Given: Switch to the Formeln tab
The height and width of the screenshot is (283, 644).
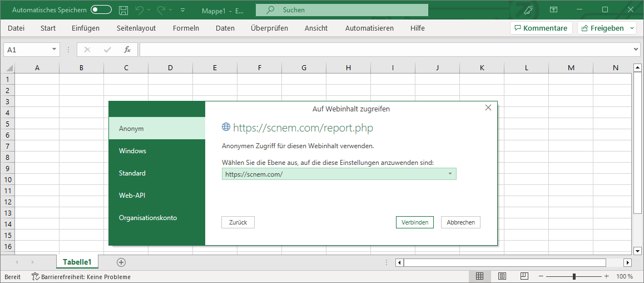Looking at the screenshot, I should tap(186, 28).
